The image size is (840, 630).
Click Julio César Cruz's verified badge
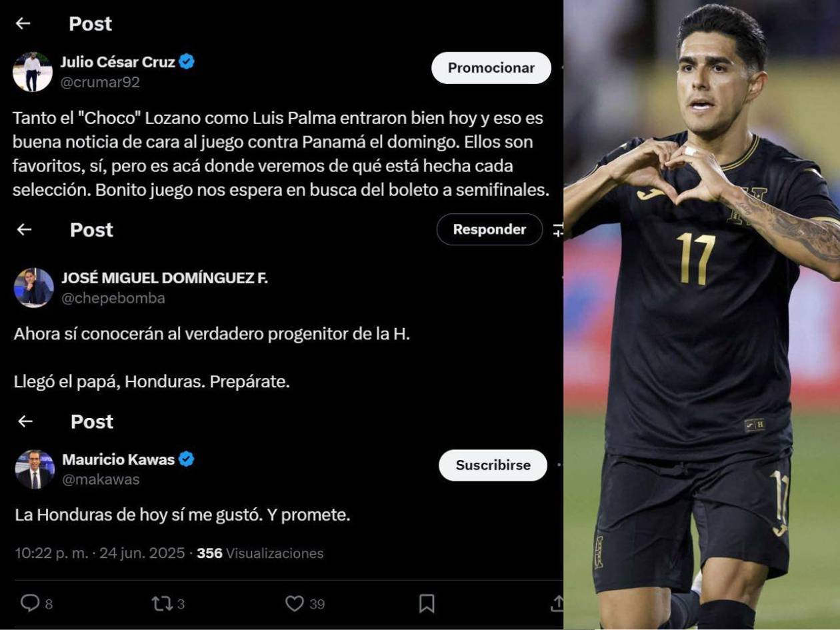(x=187, y=62)
